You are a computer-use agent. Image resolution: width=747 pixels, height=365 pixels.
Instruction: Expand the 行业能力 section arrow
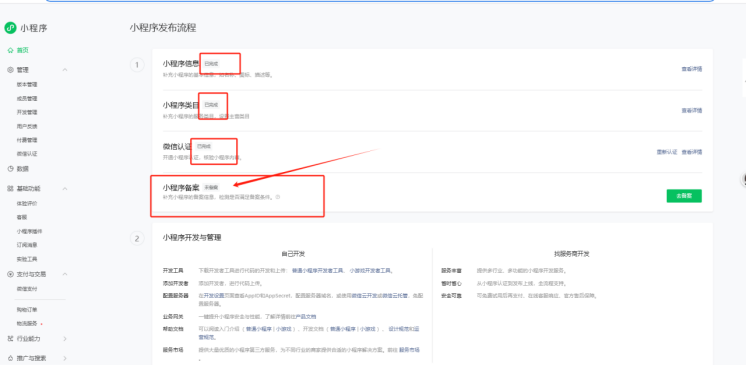pos(65,338)
